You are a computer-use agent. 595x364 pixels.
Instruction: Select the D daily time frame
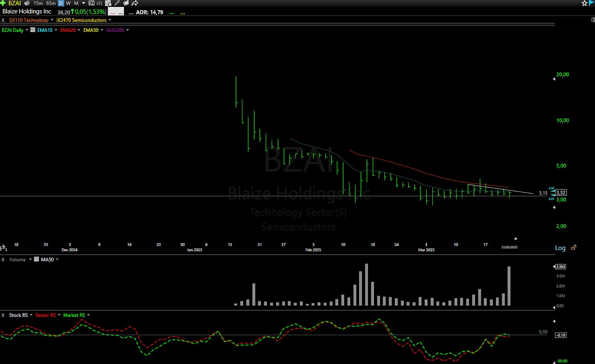(61, 3)
